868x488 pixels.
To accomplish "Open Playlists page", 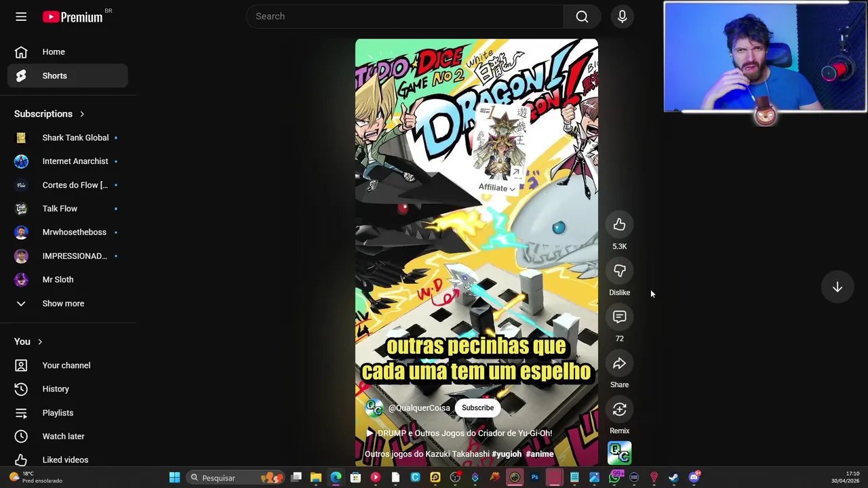I will click(x=68, y=413).
